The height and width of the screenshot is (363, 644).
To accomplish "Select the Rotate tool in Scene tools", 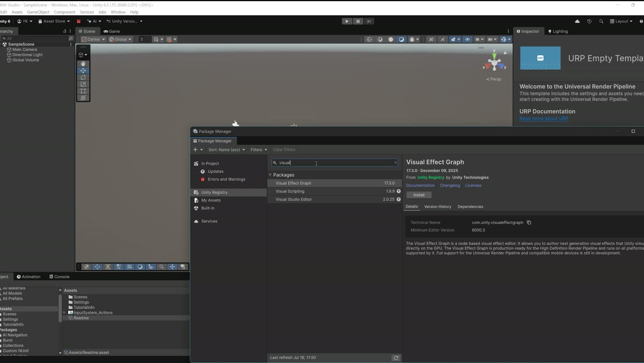I will (83, 77).
